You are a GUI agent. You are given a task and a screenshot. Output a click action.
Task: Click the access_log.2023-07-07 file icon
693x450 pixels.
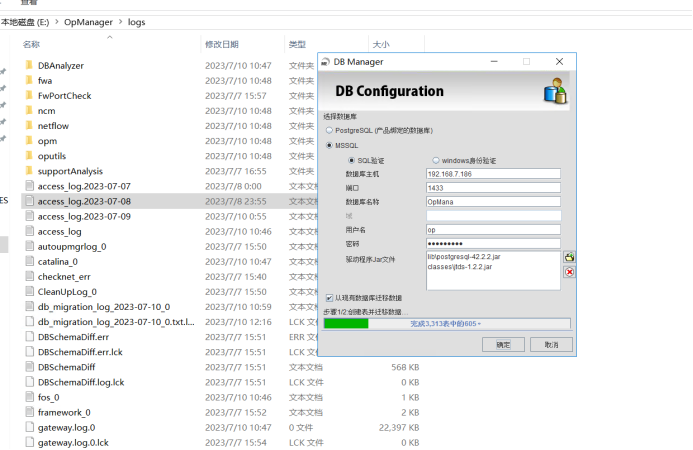coord(30,186)
